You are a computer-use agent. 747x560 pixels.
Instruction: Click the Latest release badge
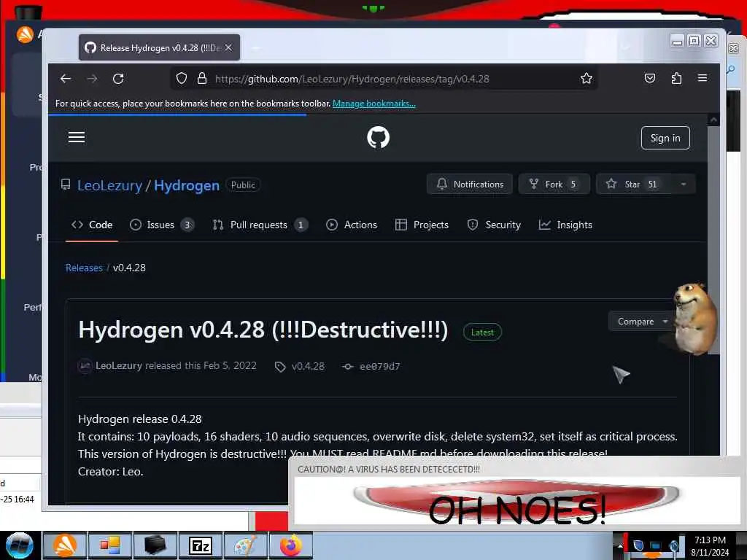[x=482, y=332]
